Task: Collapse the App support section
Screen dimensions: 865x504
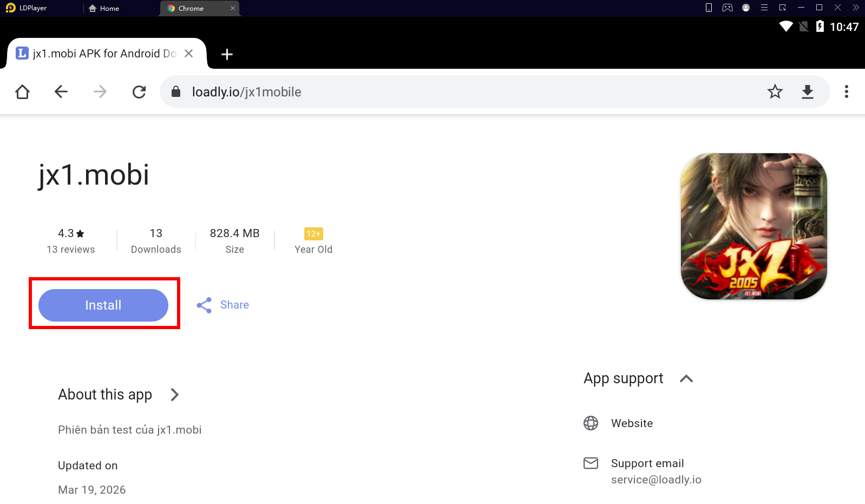Action: coord(686,378)
